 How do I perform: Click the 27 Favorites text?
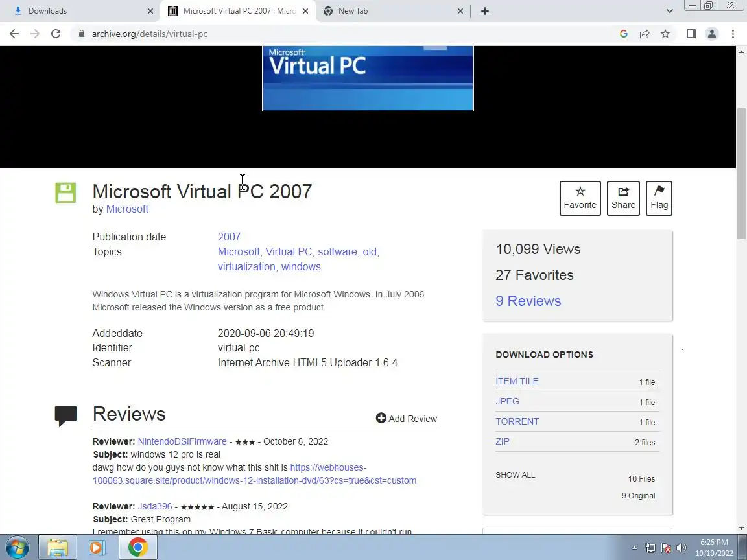534,275
